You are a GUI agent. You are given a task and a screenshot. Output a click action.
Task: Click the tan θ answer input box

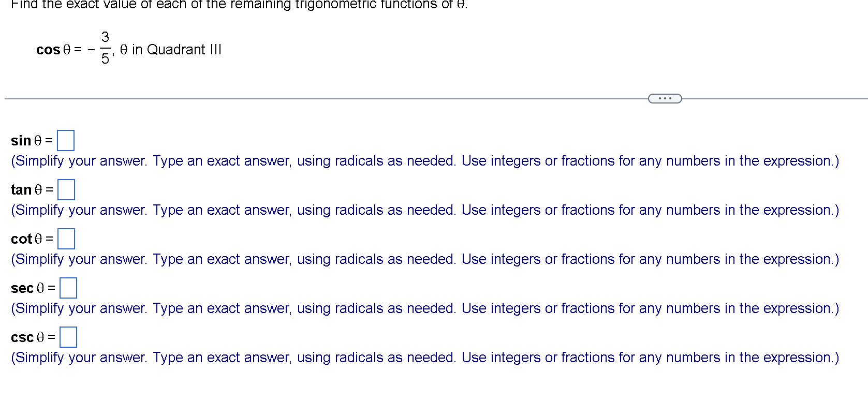click(x=67, y=189)
